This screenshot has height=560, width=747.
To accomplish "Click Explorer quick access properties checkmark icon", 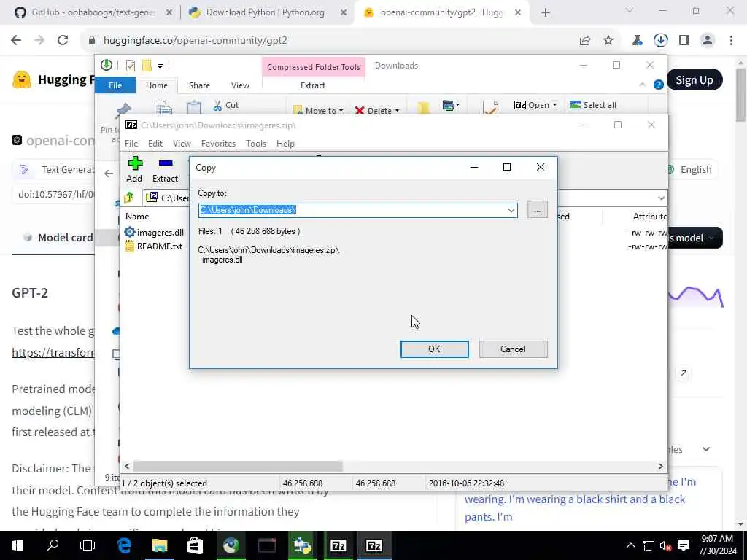I will (x=131, y=65).
